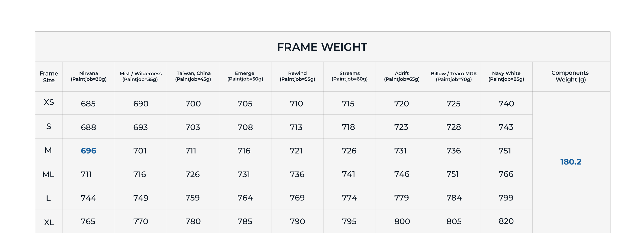The height and width of the screenshot is (241, 644).
Task: Click the Mist / Wilderness column header
Action: 141,76
